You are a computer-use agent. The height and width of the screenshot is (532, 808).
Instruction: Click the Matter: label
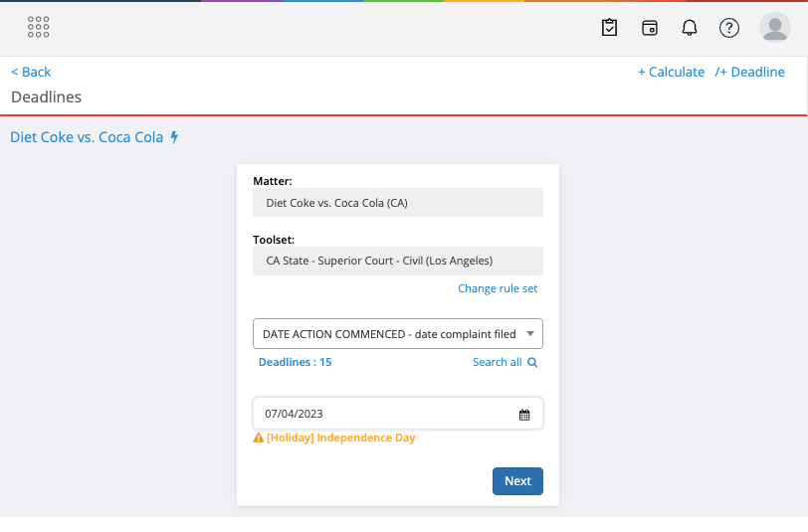272,181
